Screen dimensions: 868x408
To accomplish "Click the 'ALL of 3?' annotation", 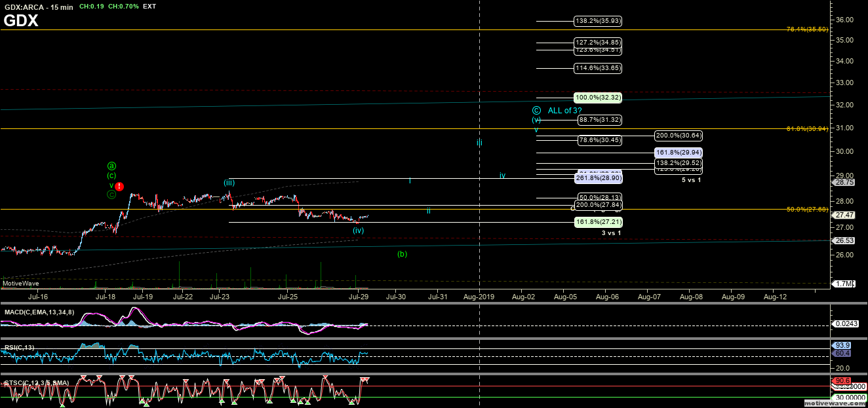I will 565,111.
